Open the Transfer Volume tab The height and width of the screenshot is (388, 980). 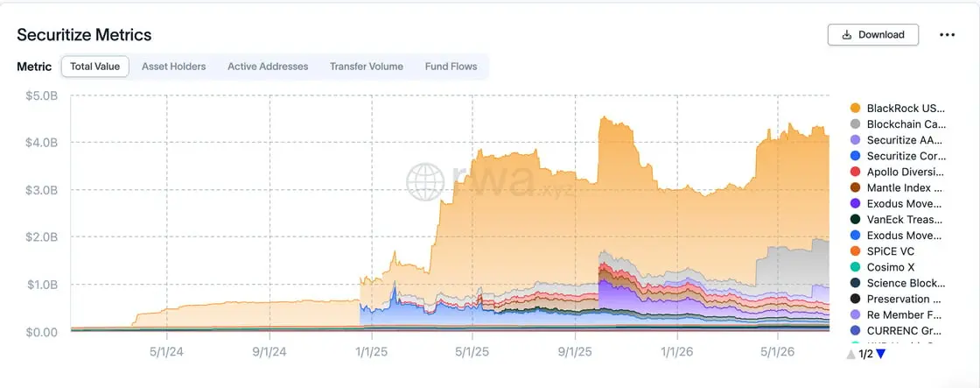pos(367,67)
